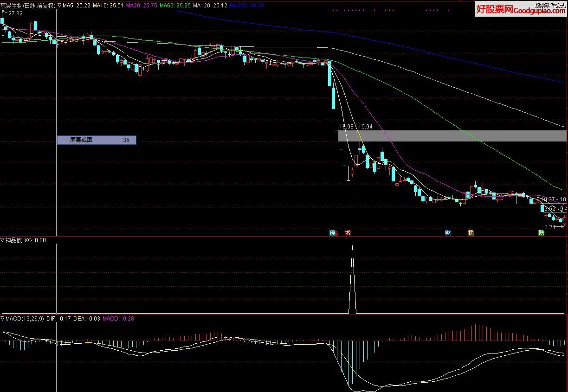Click the 跌 limit-down marker icon
This screenshot has width=568, height=392.
pyautogui.click(x=541, y=232)
